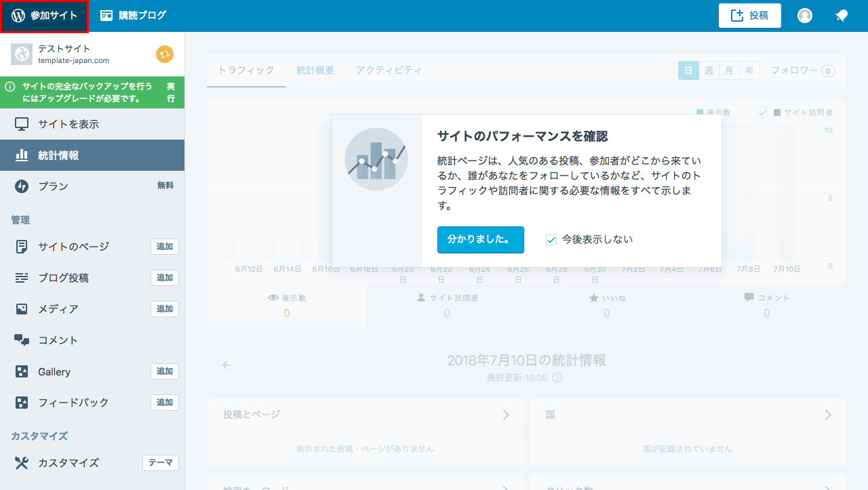
Task: Click 追加 beside フィードバック
Action: pyautogui.click(x=165, y=403)
